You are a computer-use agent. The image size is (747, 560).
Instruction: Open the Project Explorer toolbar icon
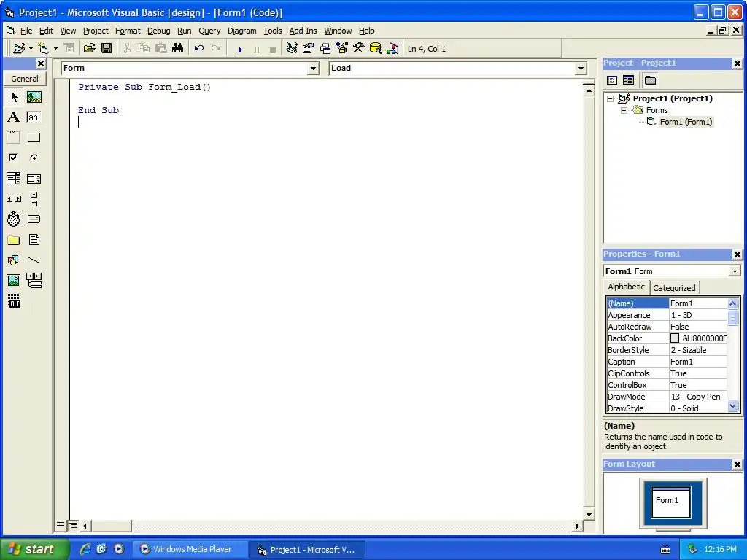tap(292, 49)
